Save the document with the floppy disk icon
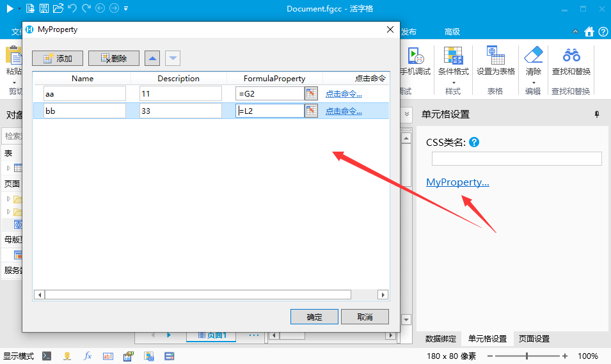 pyautogui.click(x=44, y=8)
